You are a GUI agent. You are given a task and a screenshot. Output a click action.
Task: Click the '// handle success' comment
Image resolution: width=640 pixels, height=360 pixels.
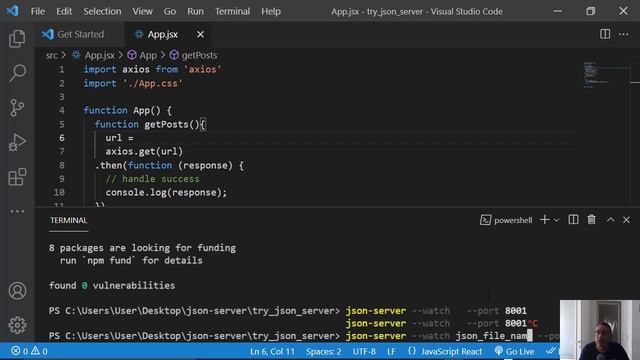coord(153,179)
